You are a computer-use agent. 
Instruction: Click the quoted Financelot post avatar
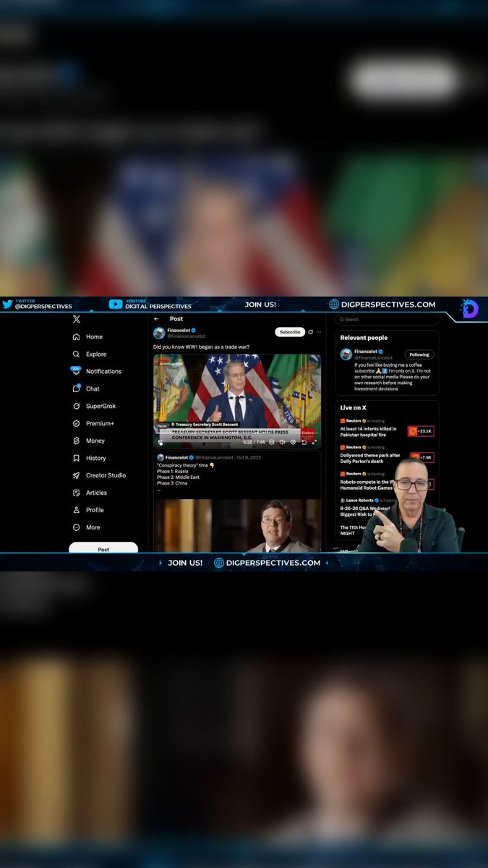pyautogui.click(x=160, y=458)
